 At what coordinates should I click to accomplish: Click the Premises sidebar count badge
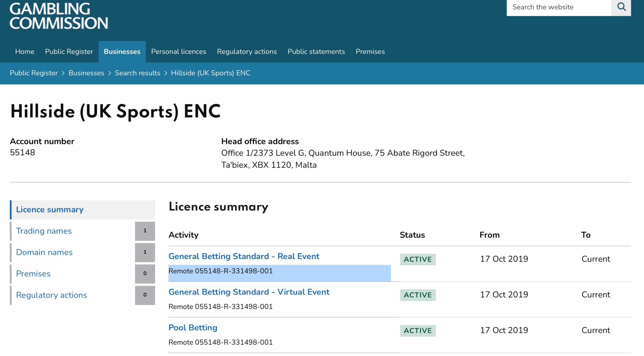click(145, 274)
